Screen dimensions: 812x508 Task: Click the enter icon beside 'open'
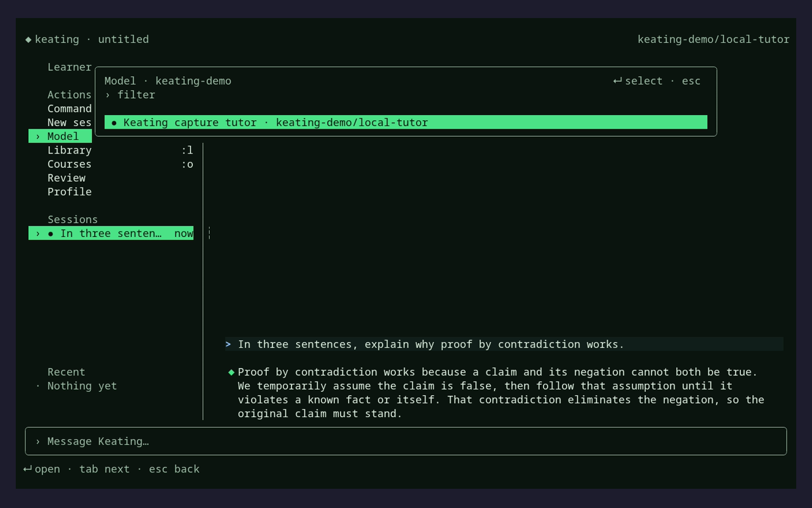point(28,469)
